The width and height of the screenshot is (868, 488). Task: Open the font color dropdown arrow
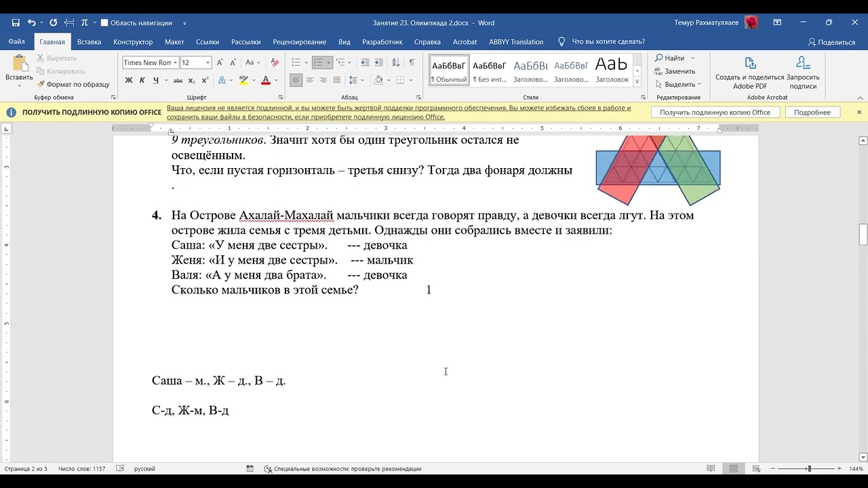coord(275,80)
